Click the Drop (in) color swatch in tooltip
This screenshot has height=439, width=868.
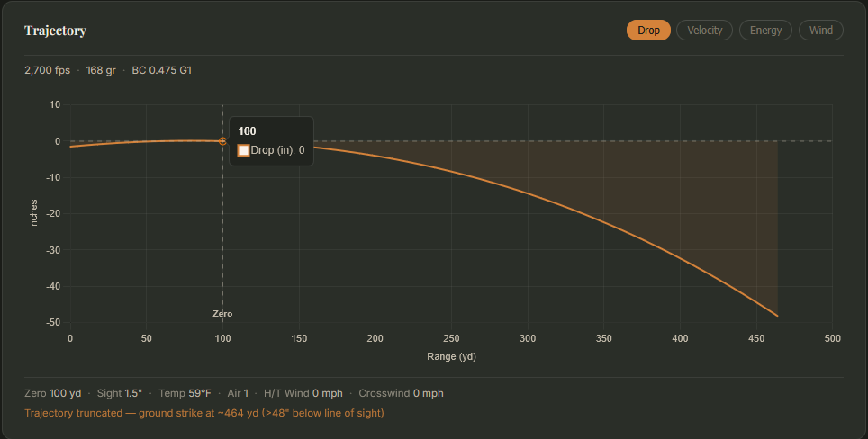point(244,150)
